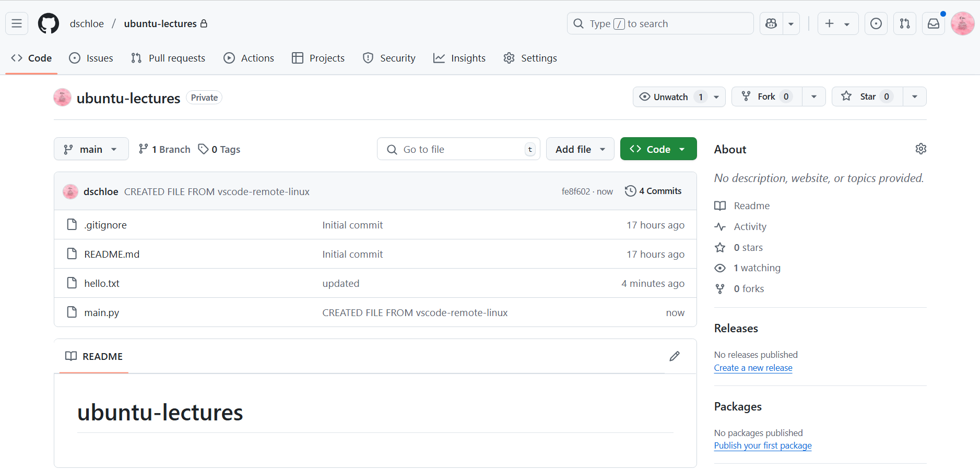Open dschloe commit author link
The height and width of the screenshot is (471, 980).
coord(101,191)
